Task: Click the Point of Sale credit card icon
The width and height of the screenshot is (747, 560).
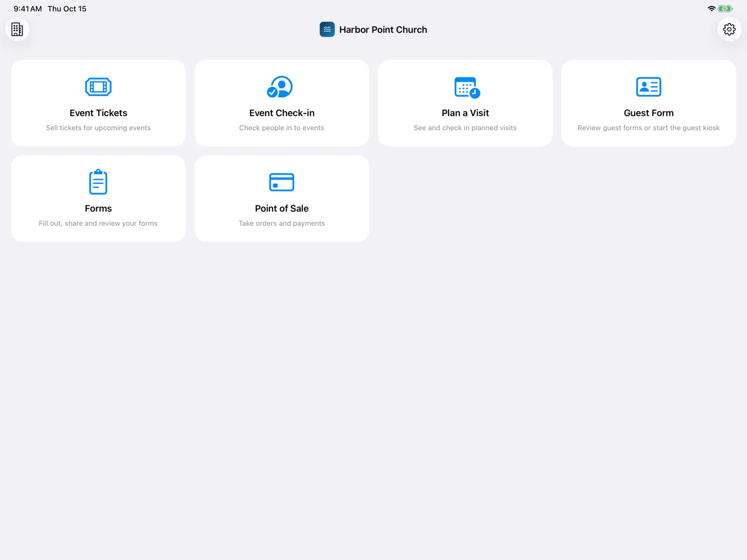Action: pyautogui.click(x=282, y=182)
